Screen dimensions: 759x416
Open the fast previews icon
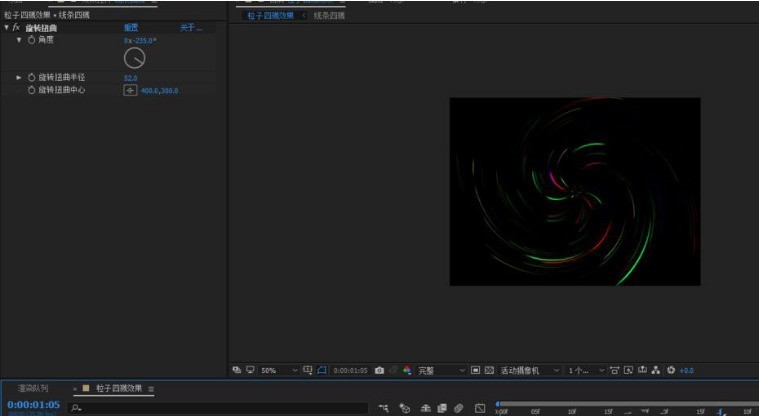pyautogui.click(x=628, y=370)
